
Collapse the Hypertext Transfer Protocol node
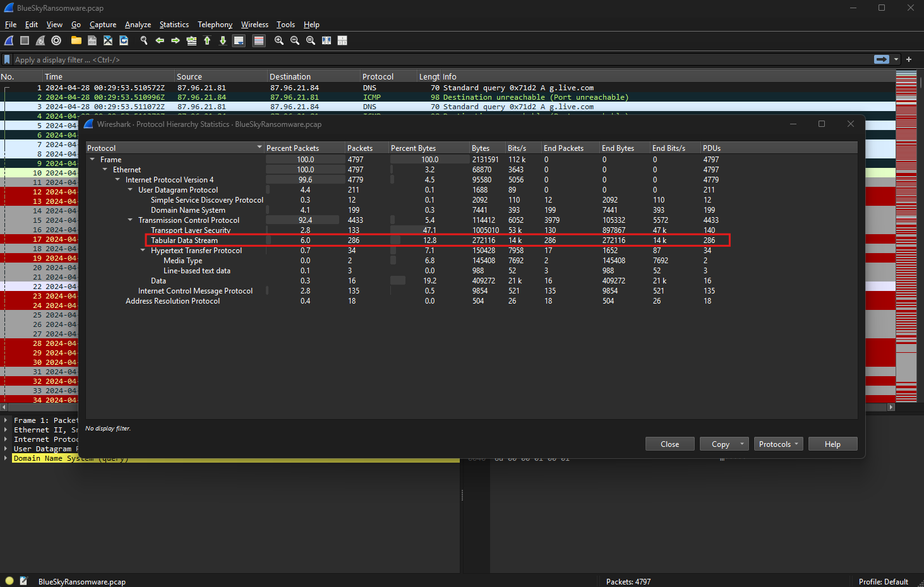[143, 251]
